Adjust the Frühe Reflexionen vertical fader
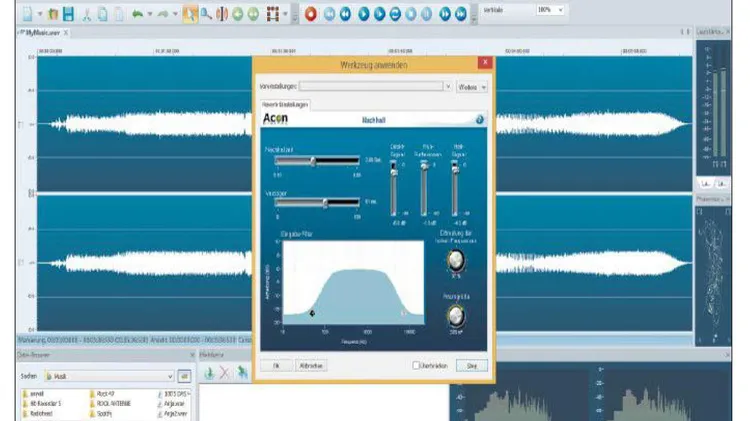Viewport: 750px width, 421px height. click(424, 189)
